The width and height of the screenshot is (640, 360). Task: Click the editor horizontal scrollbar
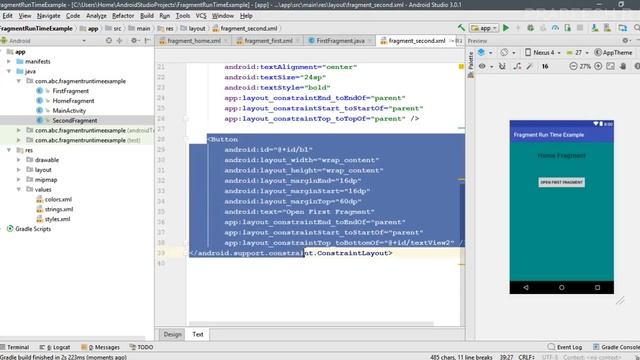tap(311, 324)
